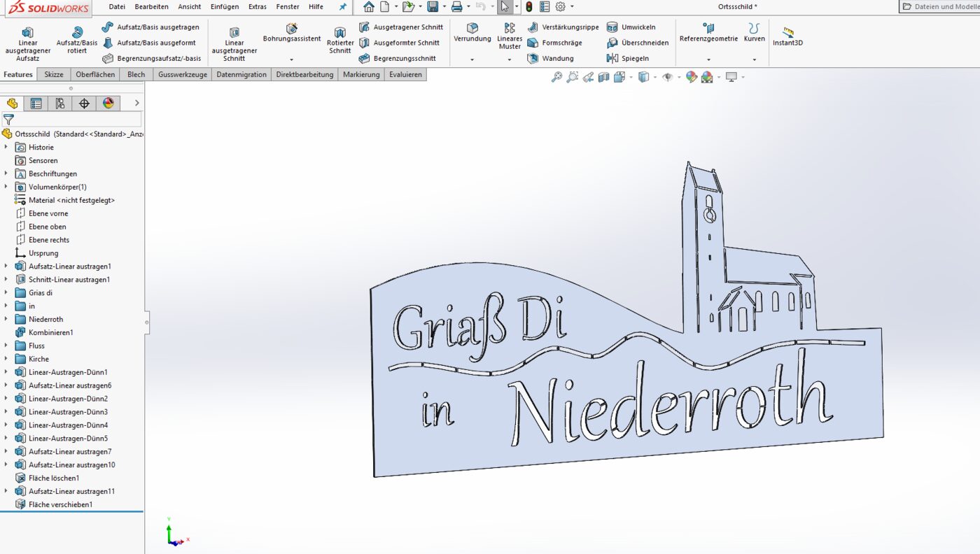Open the Kurven dropdown arrow
The width and height of the screenshot is (980, 554).
point(754,60)
